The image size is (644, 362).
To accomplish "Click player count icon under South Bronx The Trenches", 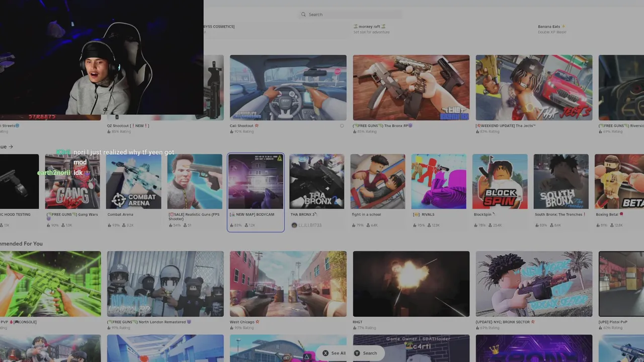I will (551, 225).
